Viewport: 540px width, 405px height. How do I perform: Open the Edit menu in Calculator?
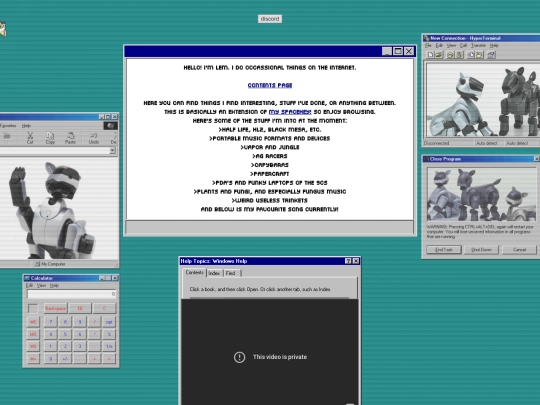coord(29,285)
